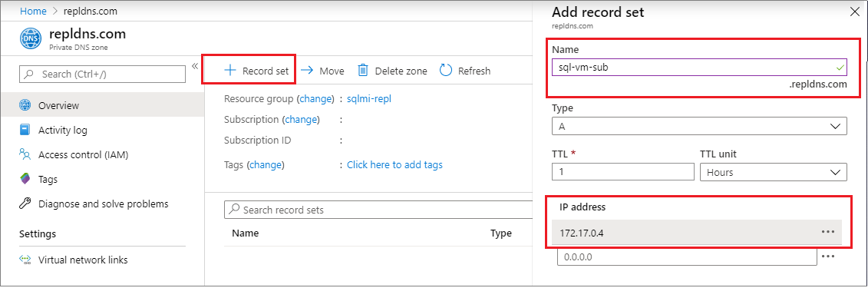
Task: Click ellipsis beside the empty 0.0.0.0 field
Action: (828, 257)
